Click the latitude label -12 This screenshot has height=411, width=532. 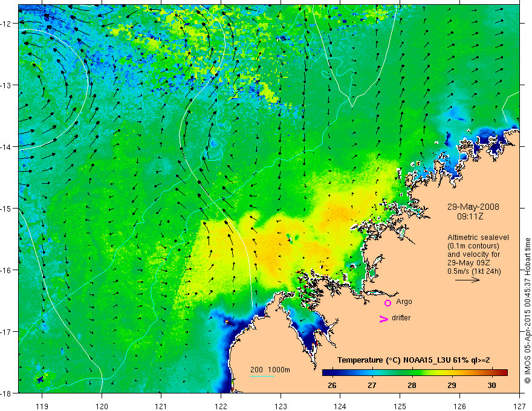[x=6, y=24]
